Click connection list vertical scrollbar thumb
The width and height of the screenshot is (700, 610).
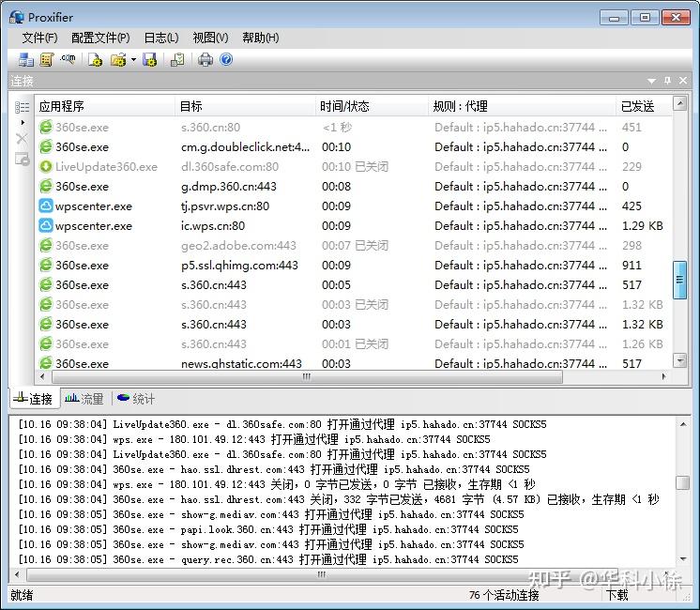[x=679, y=280]
